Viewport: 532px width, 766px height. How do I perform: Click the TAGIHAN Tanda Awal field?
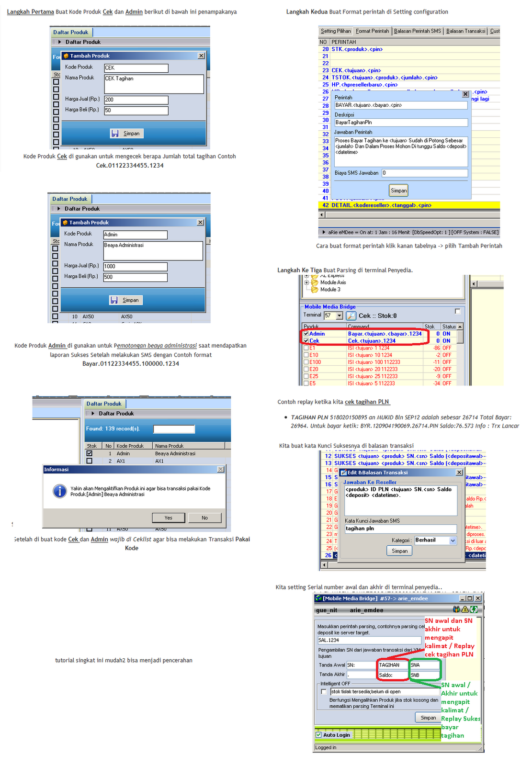393,665
